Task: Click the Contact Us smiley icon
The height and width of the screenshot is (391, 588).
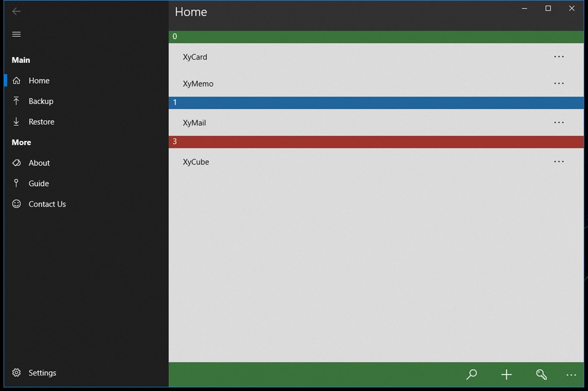Action: pos(16,204)
